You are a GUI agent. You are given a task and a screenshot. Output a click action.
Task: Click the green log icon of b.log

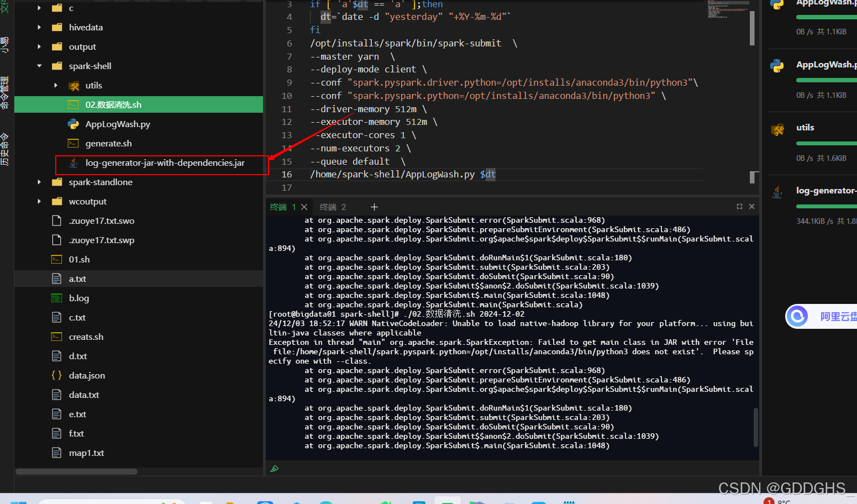(x=56, y=298)
